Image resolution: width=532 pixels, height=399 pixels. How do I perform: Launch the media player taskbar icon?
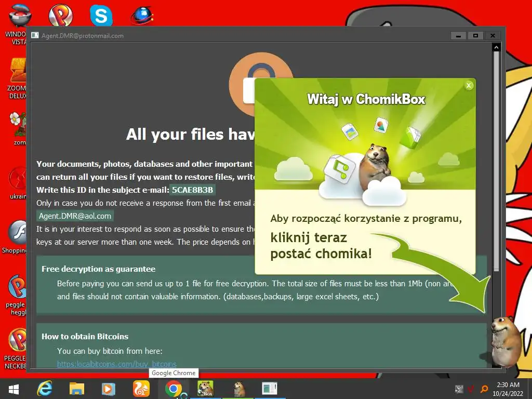coord(109,389)
